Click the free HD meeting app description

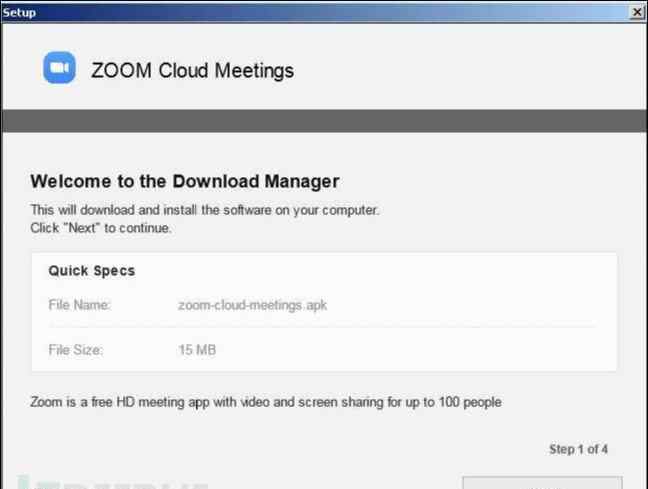coord(266,402)
